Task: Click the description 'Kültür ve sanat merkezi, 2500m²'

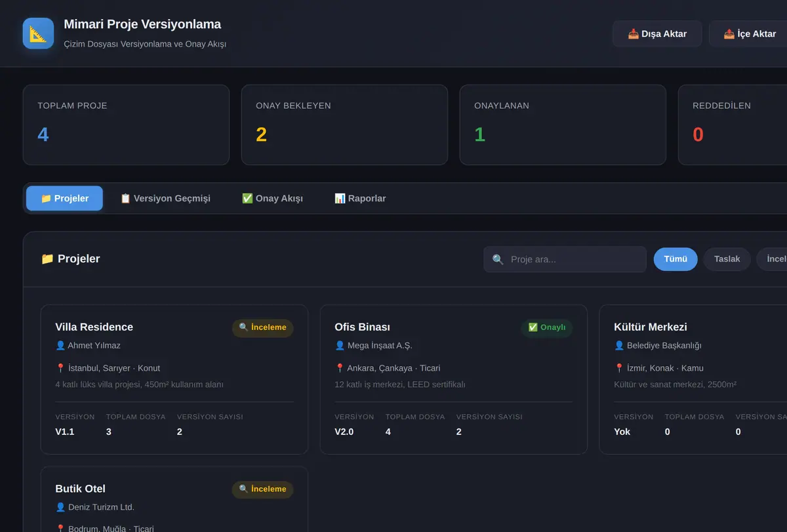Action: coord(676,384)
